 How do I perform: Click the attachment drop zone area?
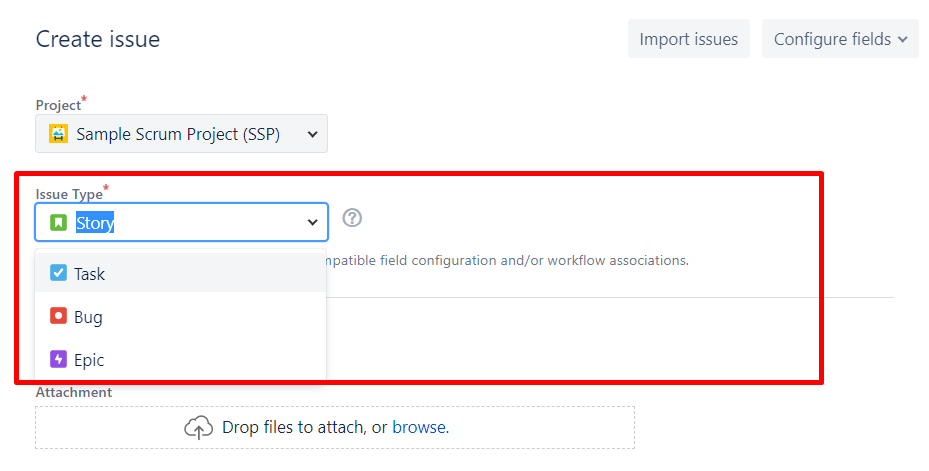(540, 428)
